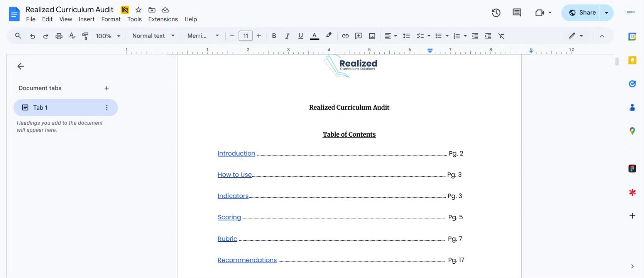Check the cloud save status icon
This screenshot has width=644, height=278.
click(x=165, y=10)
